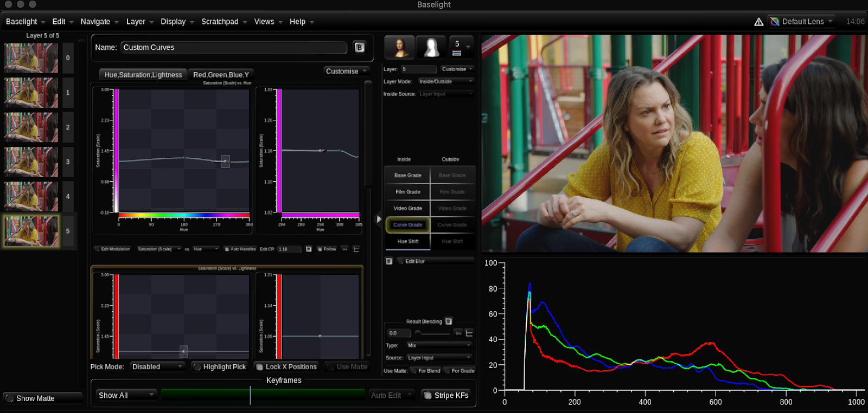
Task: Switch to the Hue,Saturation,Lightness tab
Action: point(143,75)
